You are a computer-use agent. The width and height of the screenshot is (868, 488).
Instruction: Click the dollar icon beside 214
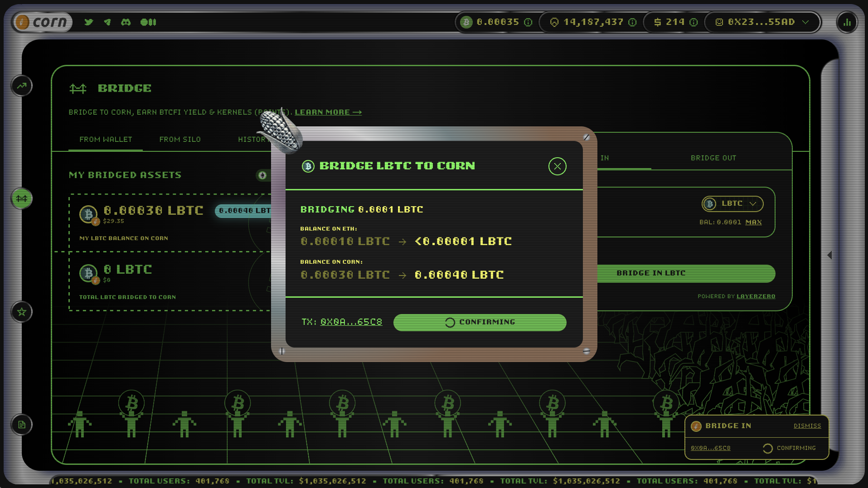[x=657, y=22]
